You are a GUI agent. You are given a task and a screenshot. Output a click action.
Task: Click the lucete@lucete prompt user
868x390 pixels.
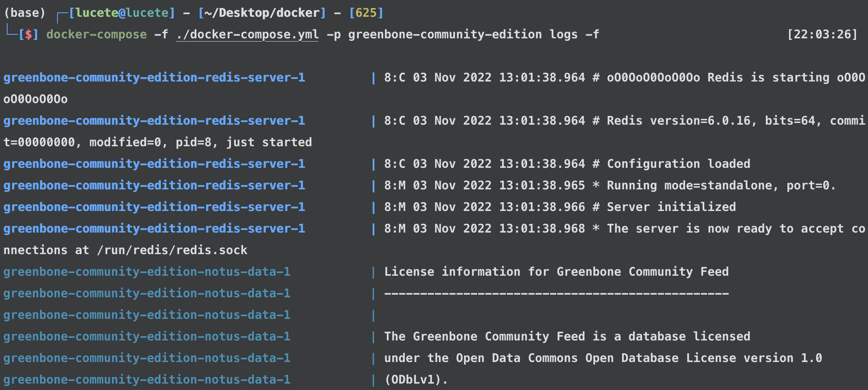click(122, 13)
